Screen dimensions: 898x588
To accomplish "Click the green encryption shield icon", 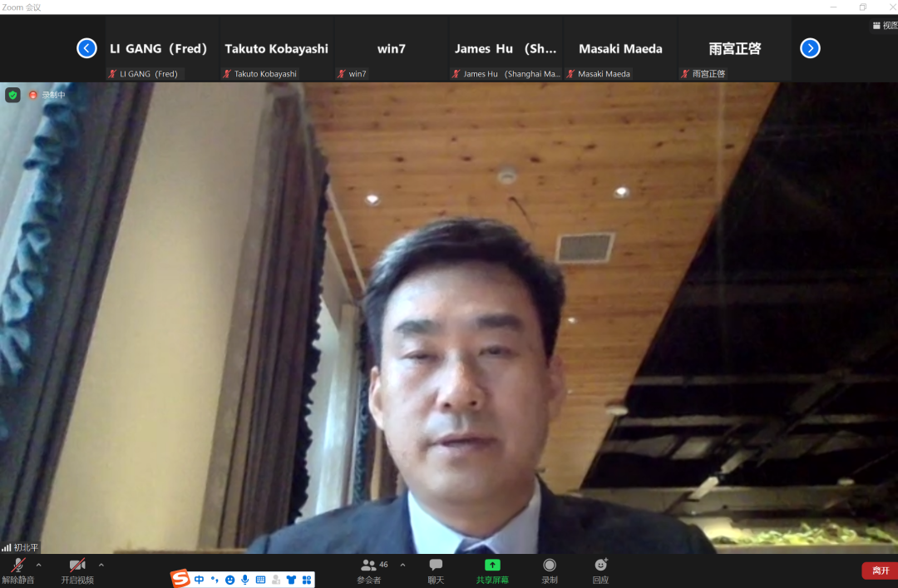I will click(x=12, y=95).
